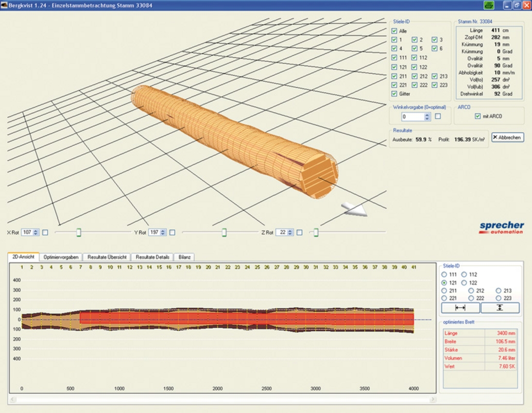532x413 pixels.
Task: Toggle the mit ARCO checkbox
Action: [x=478, y=116]
